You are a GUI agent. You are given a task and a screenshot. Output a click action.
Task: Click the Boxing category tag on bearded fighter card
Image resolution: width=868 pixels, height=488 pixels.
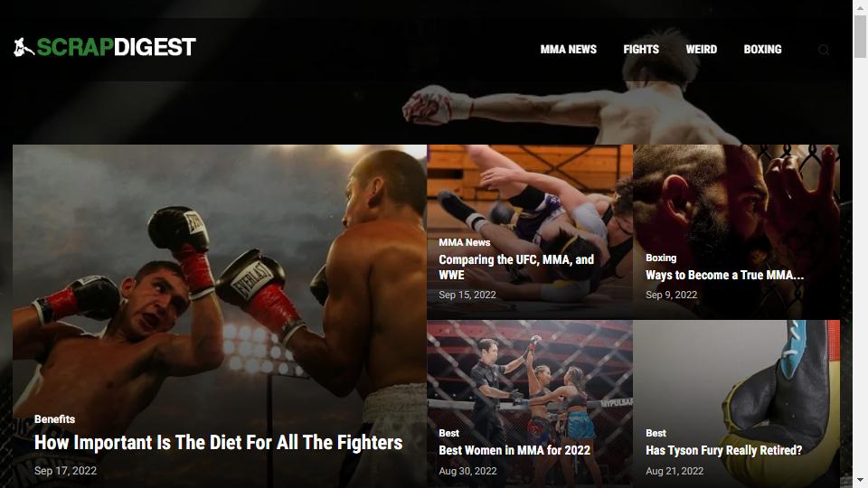tap(661, 258)
